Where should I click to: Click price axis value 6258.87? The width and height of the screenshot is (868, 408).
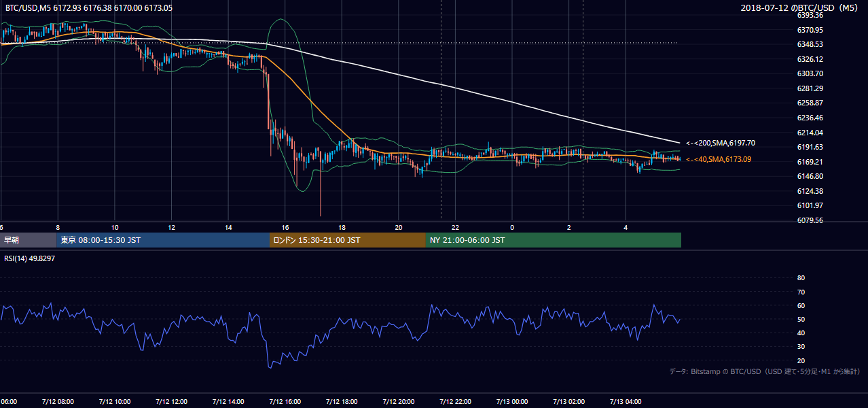[x=810, y=103]
